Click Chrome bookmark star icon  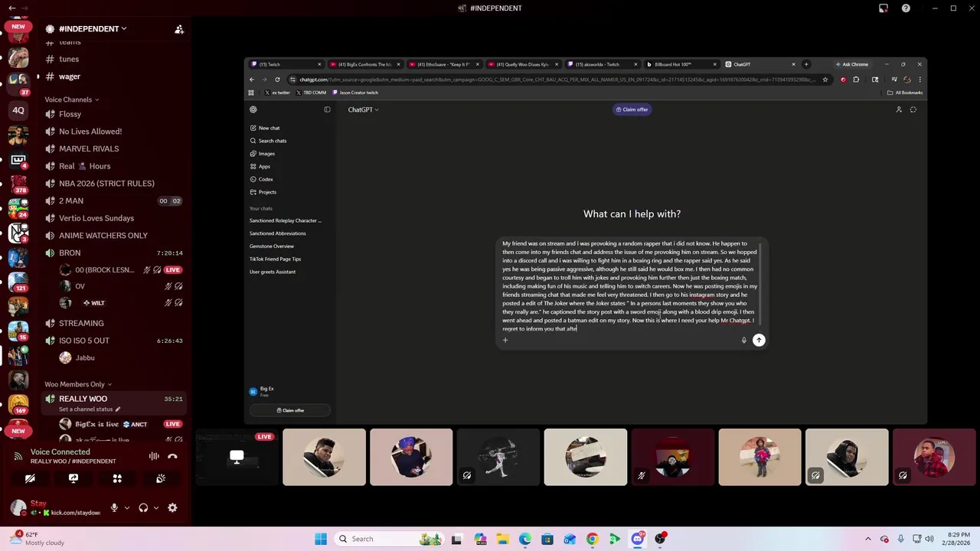825,80
